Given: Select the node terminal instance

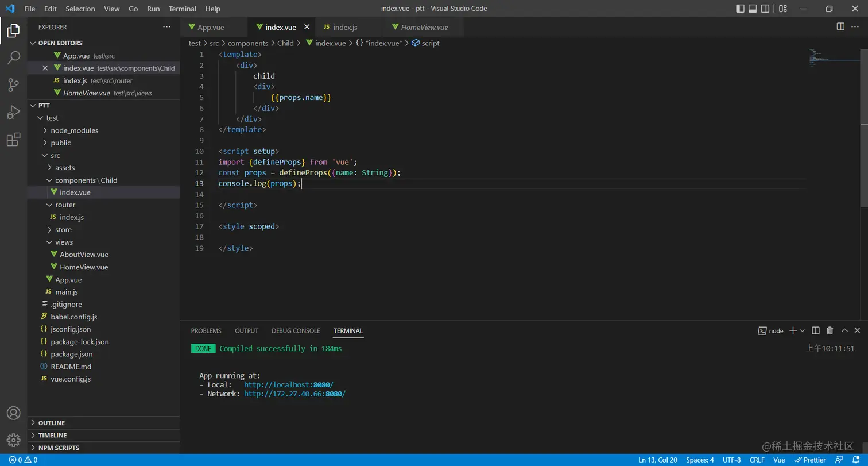Looking at the screenshot, I should pos(770,330).
